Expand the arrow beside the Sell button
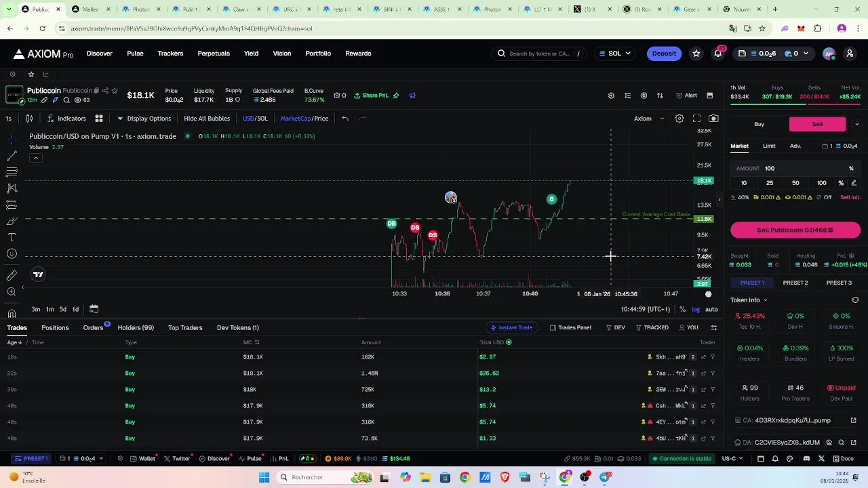This screenshot has width=868, height=488. click(856, 124)
